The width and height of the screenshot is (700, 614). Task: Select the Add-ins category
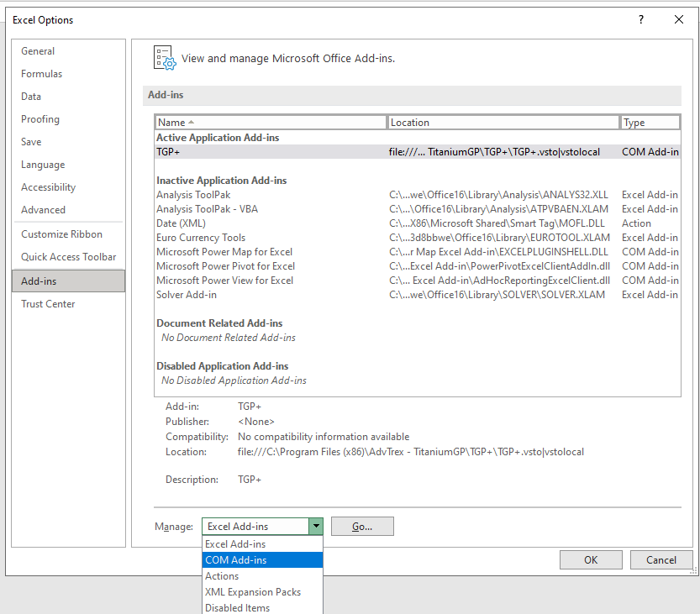click(x=68, y=281)
